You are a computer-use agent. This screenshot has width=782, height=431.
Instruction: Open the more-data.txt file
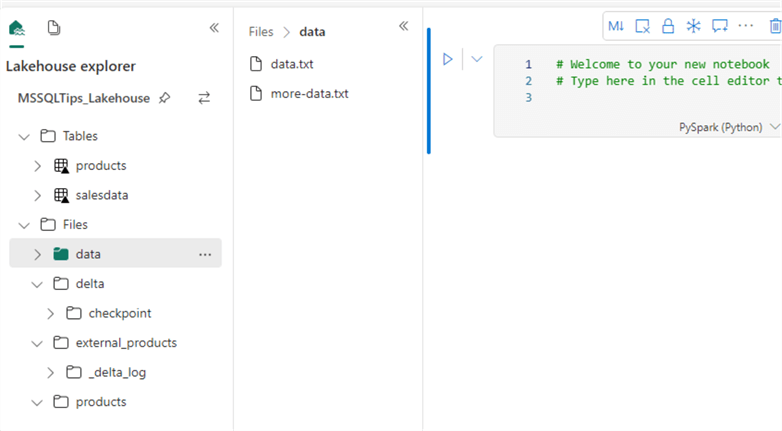pos(308,94)
